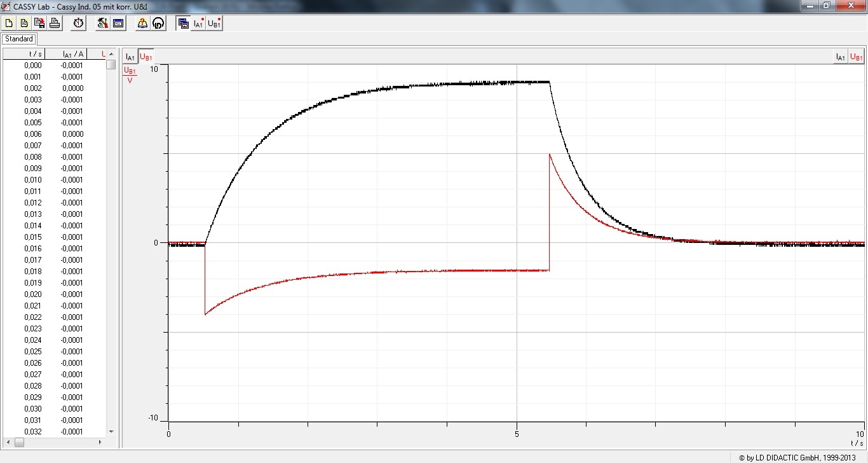The height and width of the screenshot is (463, 868).
Task: Print using the printer toolbar icon
Action: (55, 24)
